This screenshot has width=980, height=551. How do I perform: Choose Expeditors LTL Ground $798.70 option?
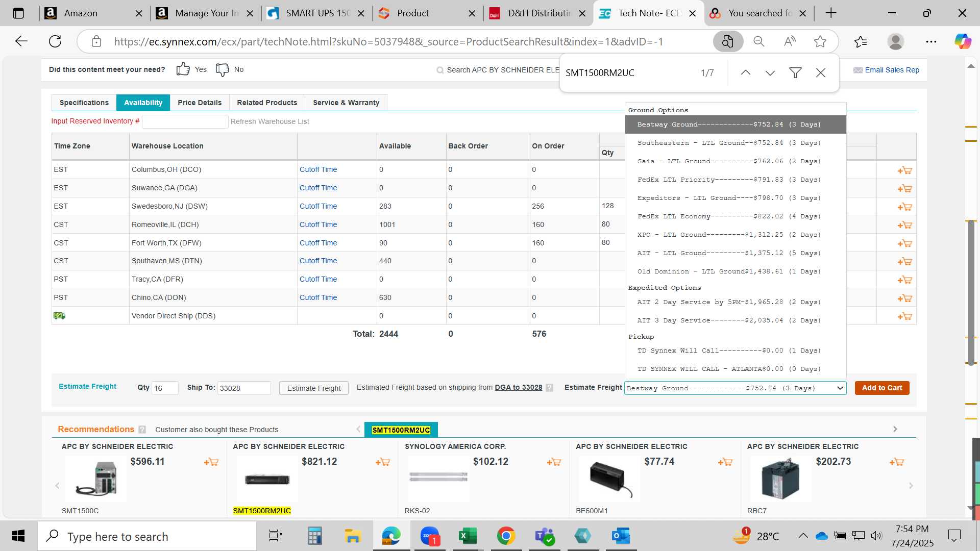(735, 198)
